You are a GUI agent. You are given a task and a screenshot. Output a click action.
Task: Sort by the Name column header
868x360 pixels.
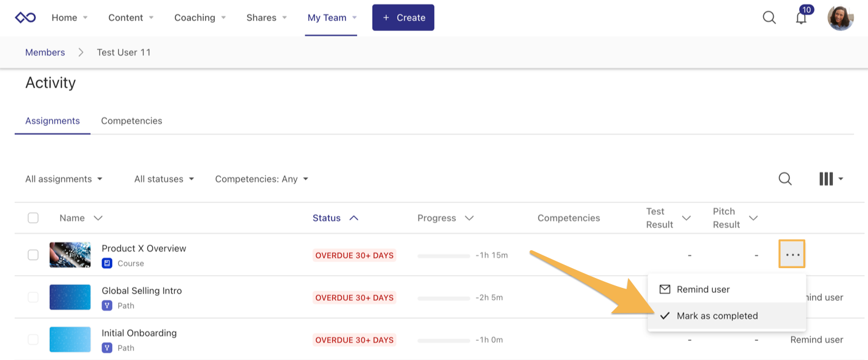81,218
